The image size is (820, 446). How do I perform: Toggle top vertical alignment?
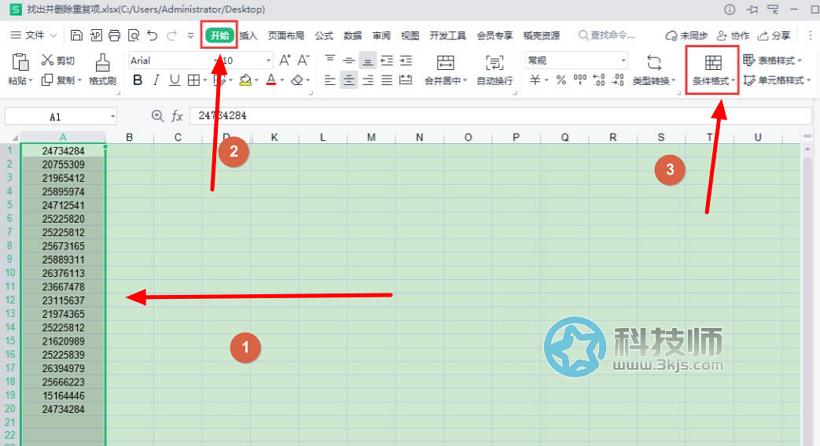pos(329,59)
